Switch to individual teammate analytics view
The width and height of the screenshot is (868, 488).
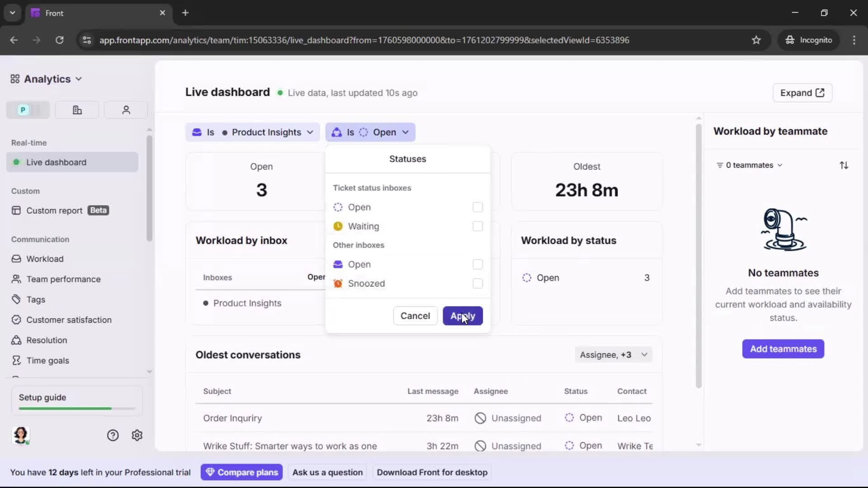point(126,110)
